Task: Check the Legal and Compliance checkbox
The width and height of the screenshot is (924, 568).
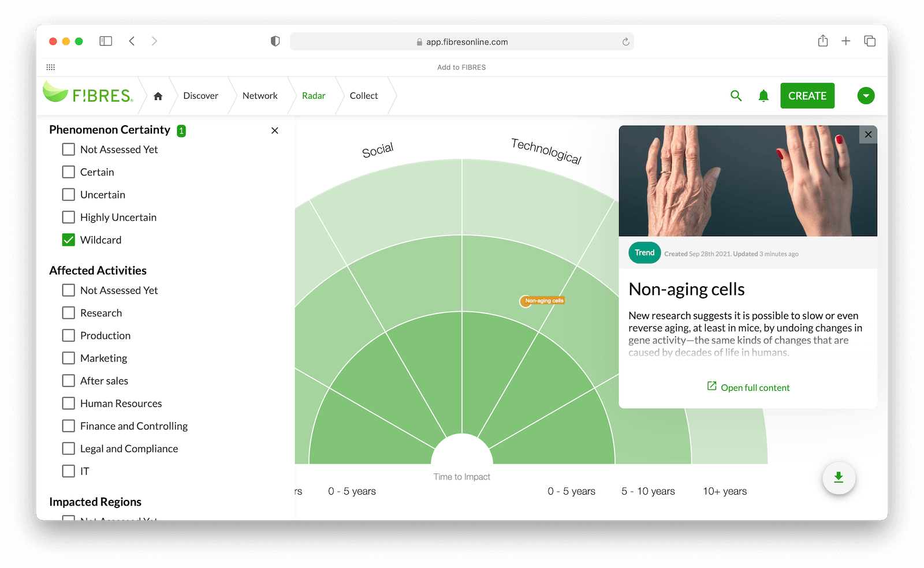Action: pyautogui.click(x=69, y=449)
